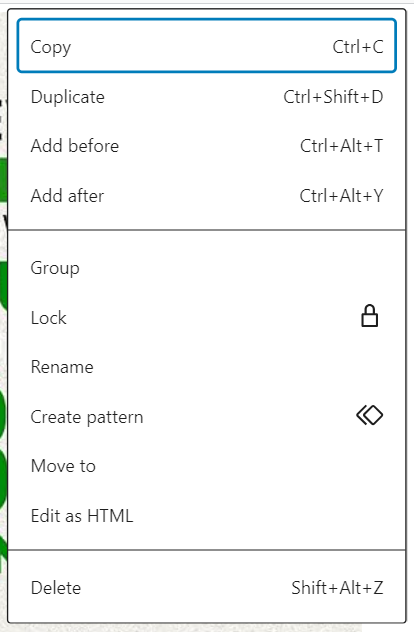Click the Ctrl+Alt+Y shortcut text
The width and height of the screenshot is (414, 632).
click(341, 196)
